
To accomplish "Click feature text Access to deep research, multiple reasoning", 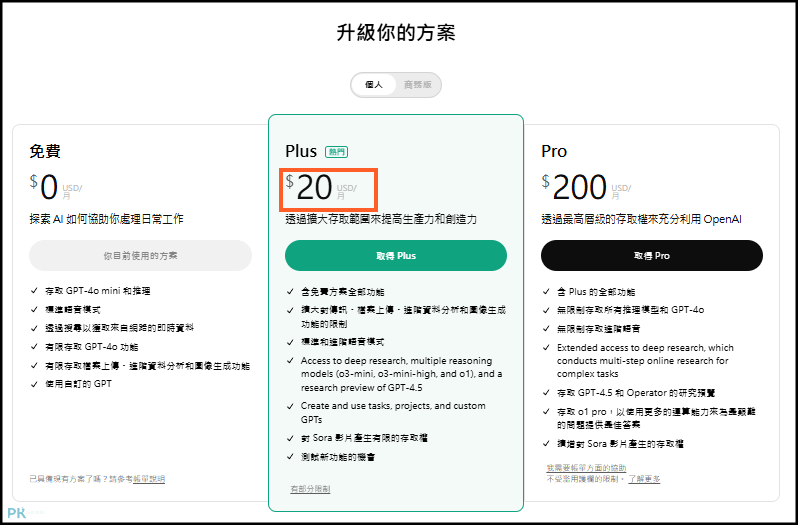I will point(402,374).
